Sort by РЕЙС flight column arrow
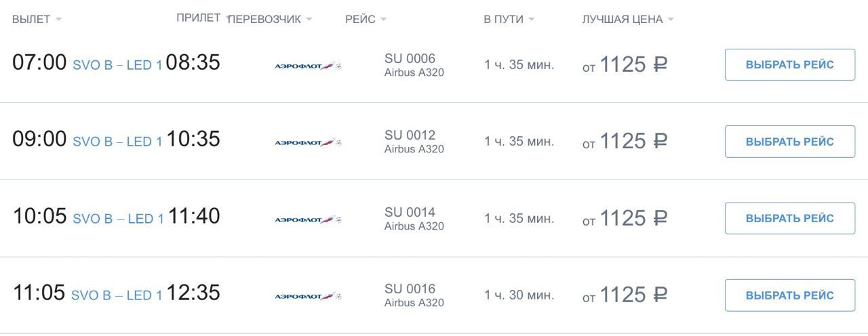Screen dimensions: 868x336 tap(383, 19)
